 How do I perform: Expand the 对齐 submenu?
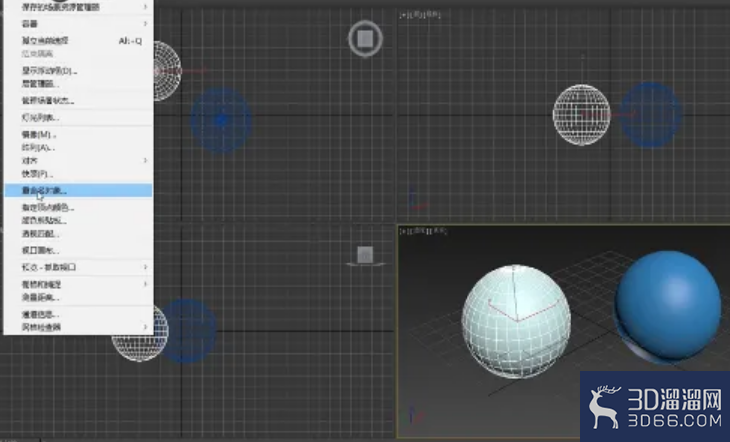tap(78, 160)
